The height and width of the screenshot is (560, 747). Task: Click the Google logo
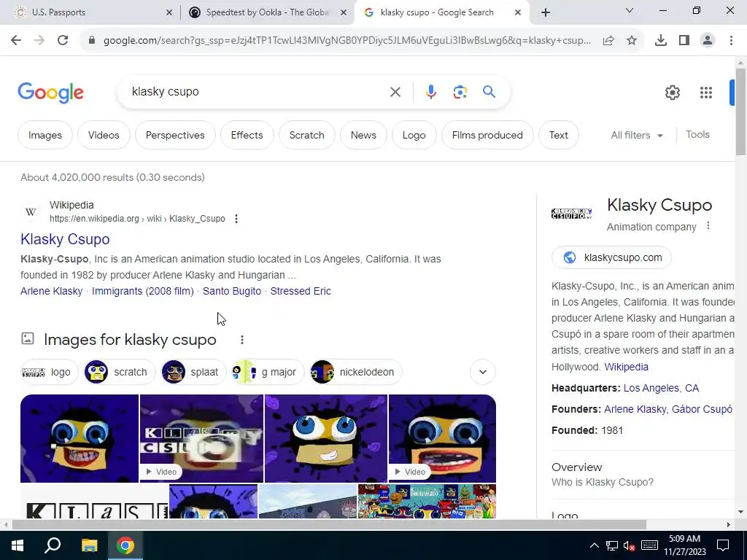point(50,93)
